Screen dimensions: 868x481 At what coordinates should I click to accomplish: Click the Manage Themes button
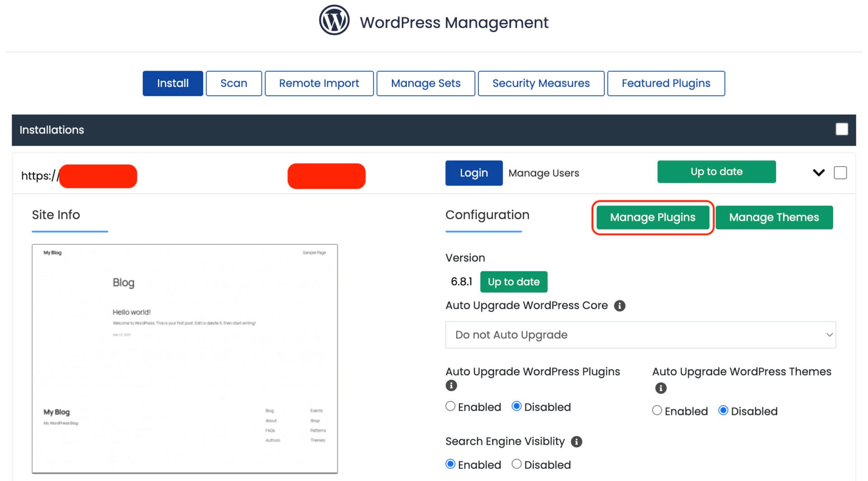coord(774,218)
